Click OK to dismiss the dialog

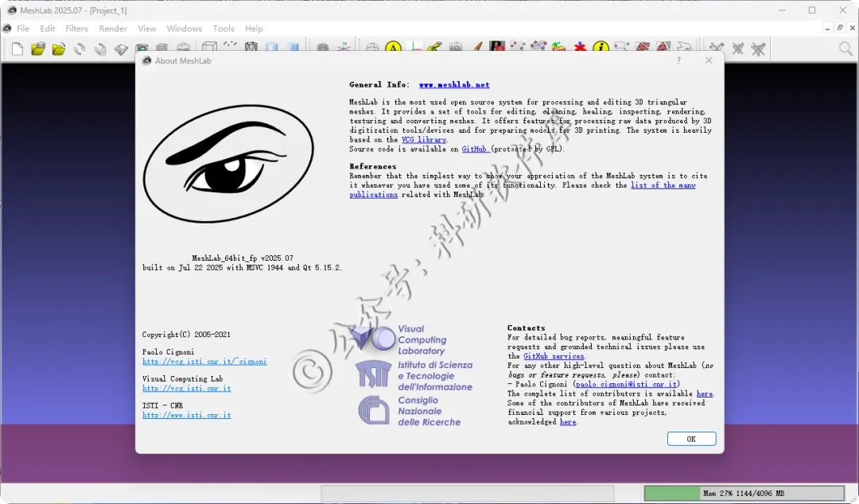[691, 439]
